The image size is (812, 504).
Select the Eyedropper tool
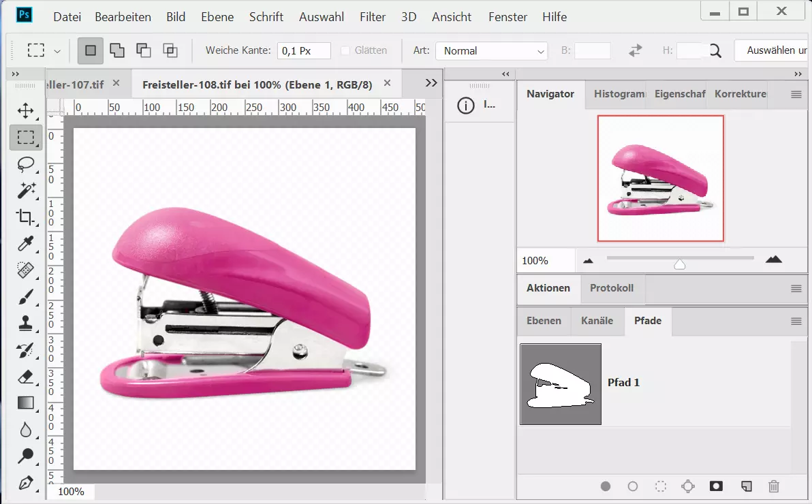[25, 244]
